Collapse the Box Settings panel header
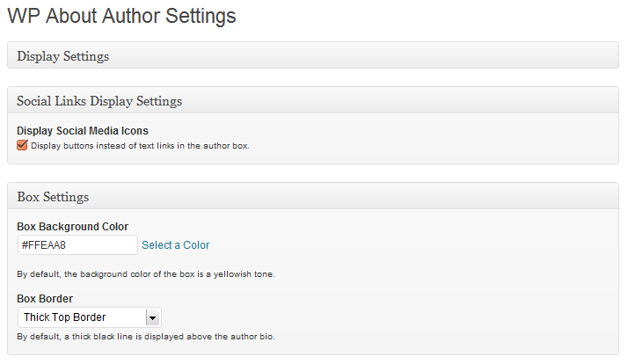 (x=53, y=196)
